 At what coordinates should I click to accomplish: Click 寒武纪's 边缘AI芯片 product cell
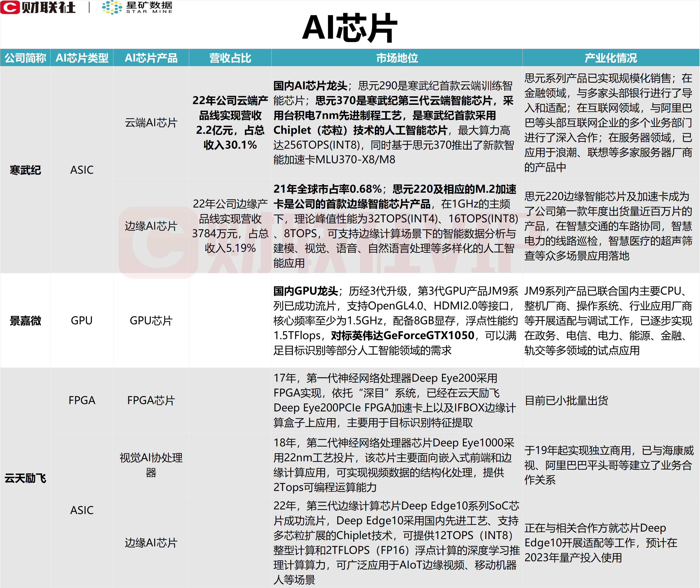pos(151,226)
